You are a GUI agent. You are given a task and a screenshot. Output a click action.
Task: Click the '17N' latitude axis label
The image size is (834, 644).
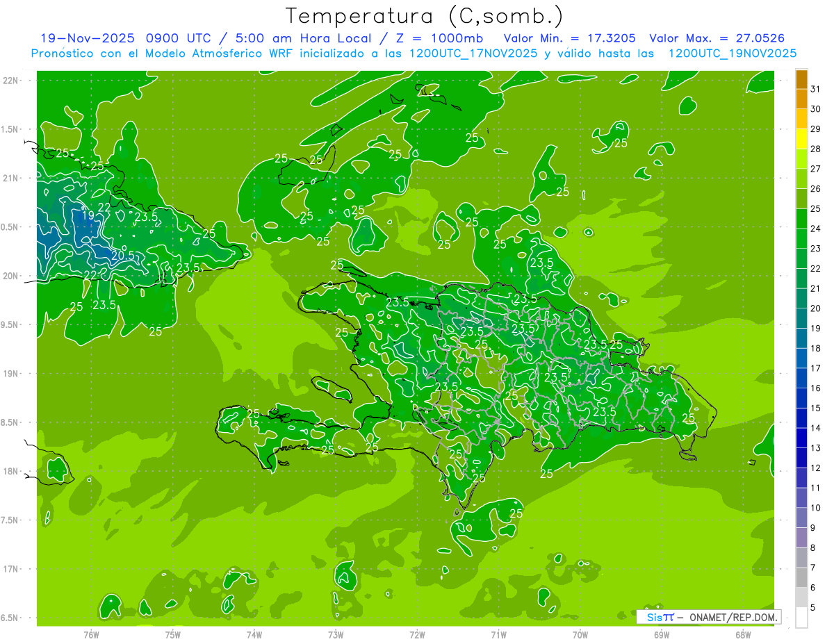(x=10, y=569)
